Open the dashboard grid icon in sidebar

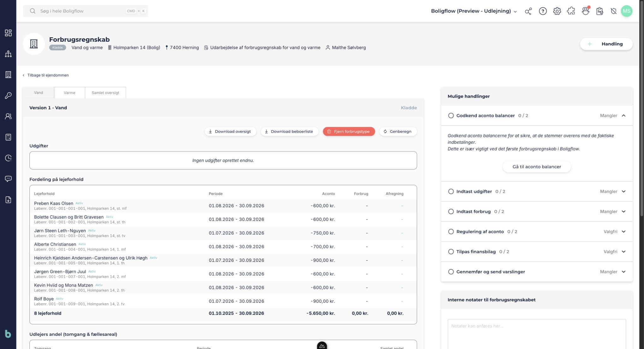8,33
